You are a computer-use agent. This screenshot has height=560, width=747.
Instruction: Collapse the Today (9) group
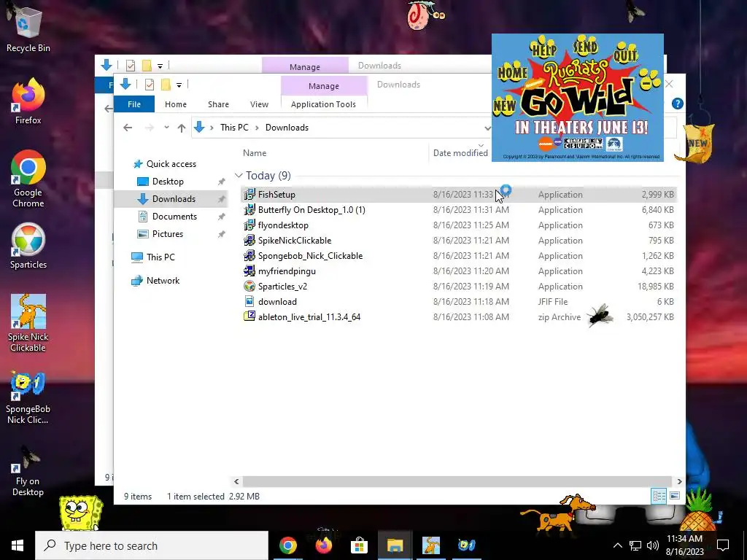(x=239, y=176)
